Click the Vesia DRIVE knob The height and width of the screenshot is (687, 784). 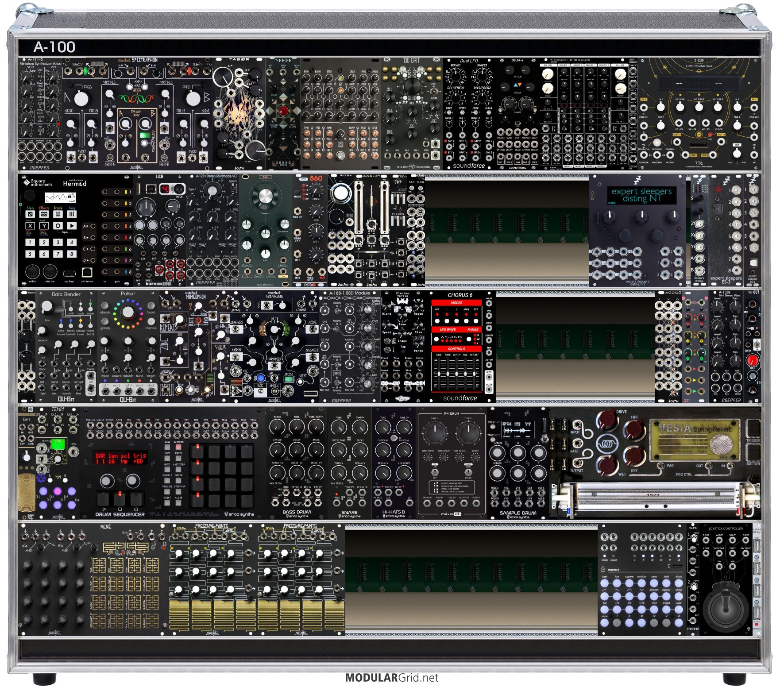coord(607,421)
